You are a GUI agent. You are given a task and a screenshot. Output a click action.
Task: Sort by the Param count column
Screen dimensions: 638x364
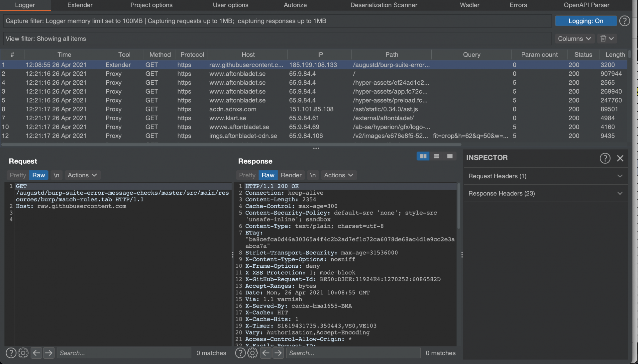pyautogui.click(x=539, y=54)
